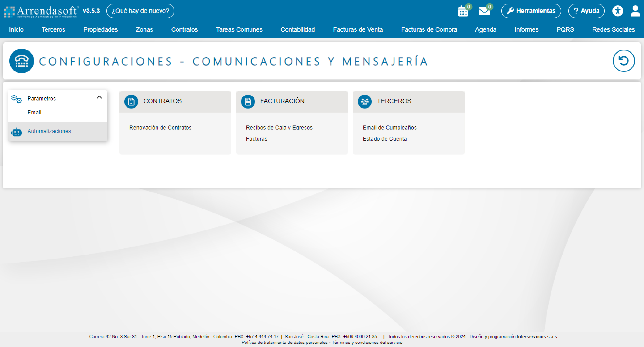Viewport: 644px width, 347px height.
Task: Open the Facturas de Compra menu
Action: 429,29
